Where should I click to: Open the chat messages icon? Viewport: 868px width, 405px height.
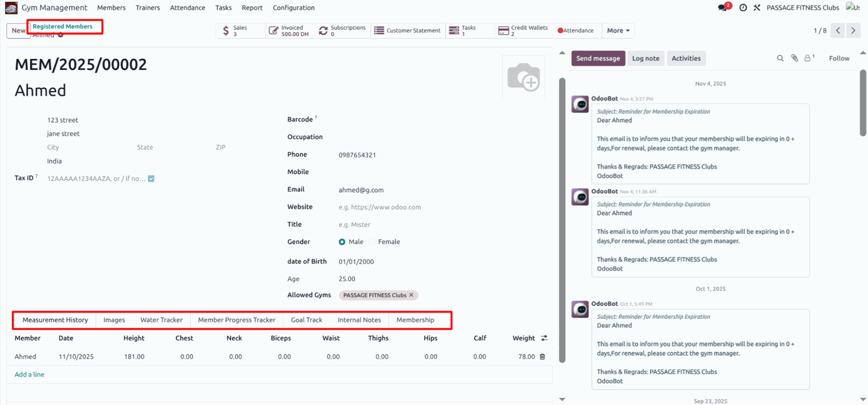[723, 8]
